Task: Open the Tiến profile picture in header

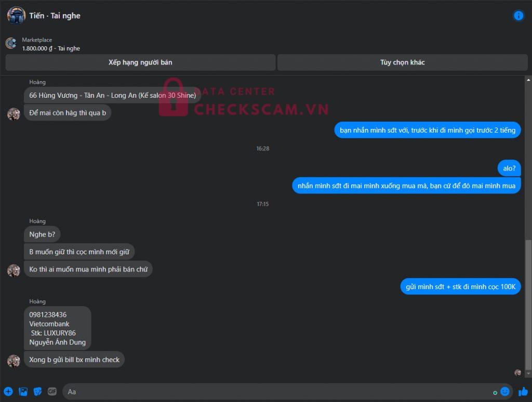Action: pos(16,16)
